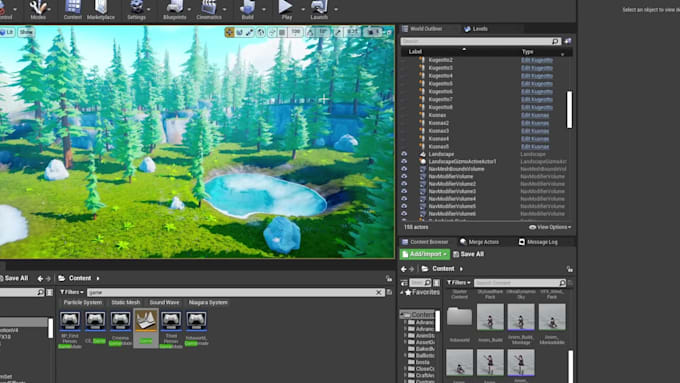Open Filters in right Content Browser
Viewport: 680px width, 383px height.
(459, 283)
